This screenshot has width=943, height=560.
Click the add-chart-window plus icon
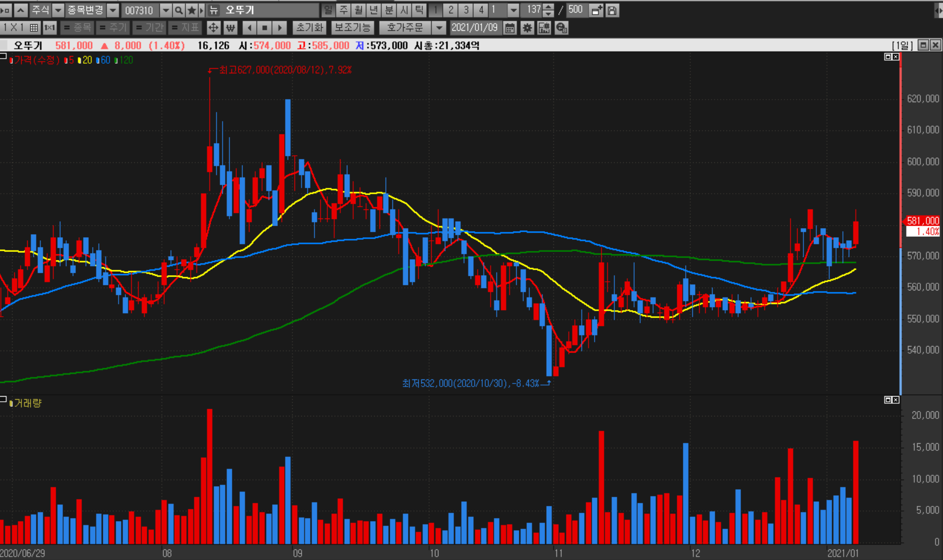click(x=597, y=10)
